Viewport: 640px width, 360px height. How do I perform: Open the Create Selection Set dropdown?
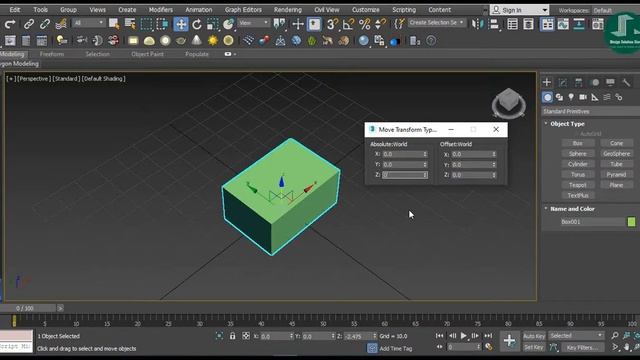coord(437,22)
